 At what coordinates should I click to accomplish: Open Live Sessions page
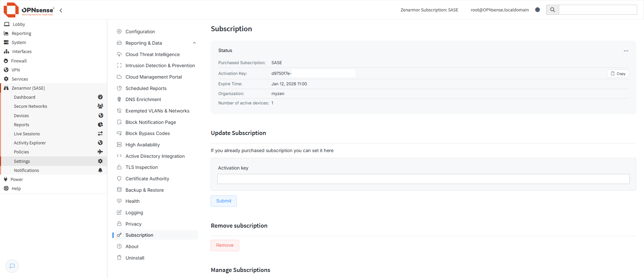pyautogui.click(x=27, y=134)
